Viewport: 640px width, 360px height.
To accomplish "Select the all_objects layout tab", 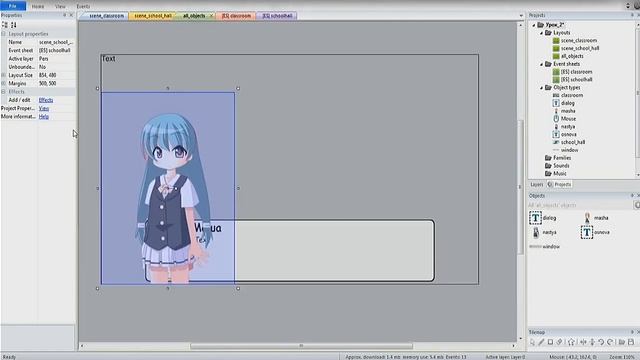I will point(194,16).
